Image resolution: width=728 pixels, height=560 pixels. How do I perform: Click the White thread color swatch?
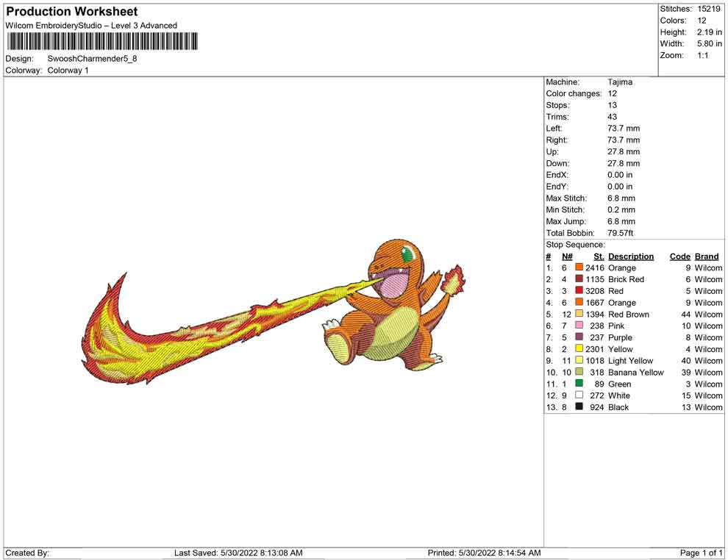coord(579,395)
